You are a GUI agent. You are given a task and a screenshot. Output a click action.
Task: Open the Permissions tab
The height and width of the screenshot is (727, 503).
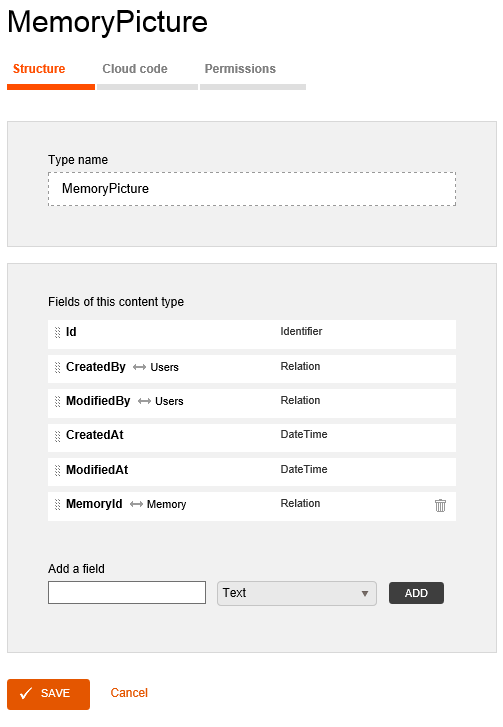coord(240,69)
